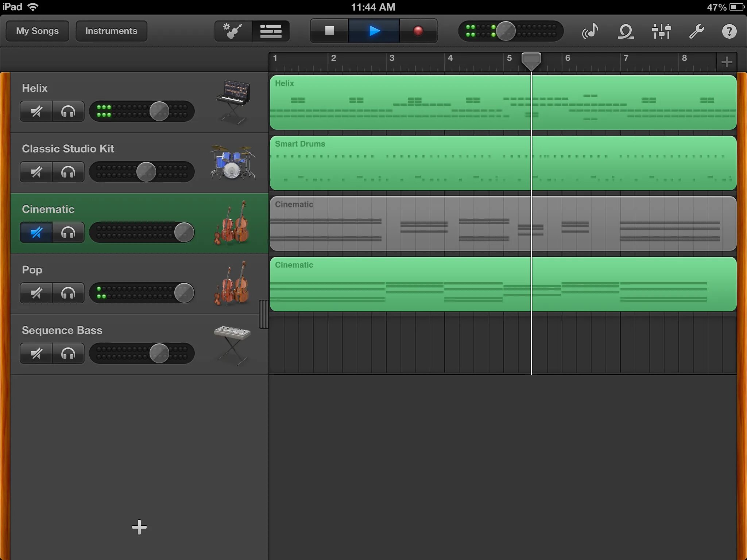This screenshot has width=747, height=560.
Task: Mute the Cinematic track with mute button
Action: (36, 232)
